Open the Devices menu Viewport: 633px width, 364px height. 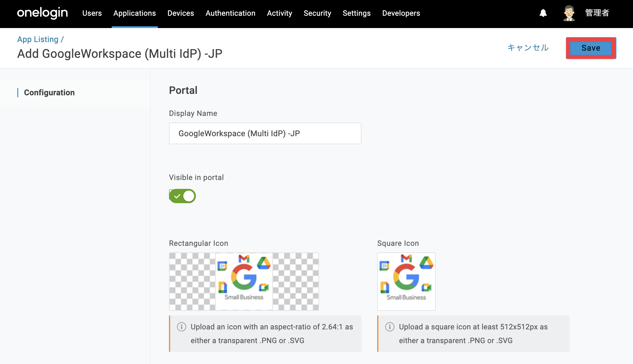181,13
